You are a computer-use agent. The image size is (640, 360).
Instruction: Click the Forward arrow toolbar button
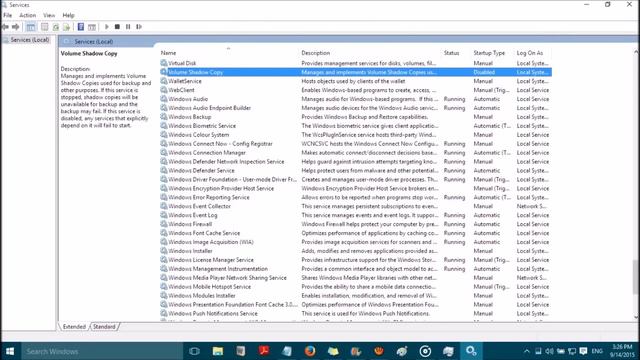pyautogui.click(x=16, y=27)
